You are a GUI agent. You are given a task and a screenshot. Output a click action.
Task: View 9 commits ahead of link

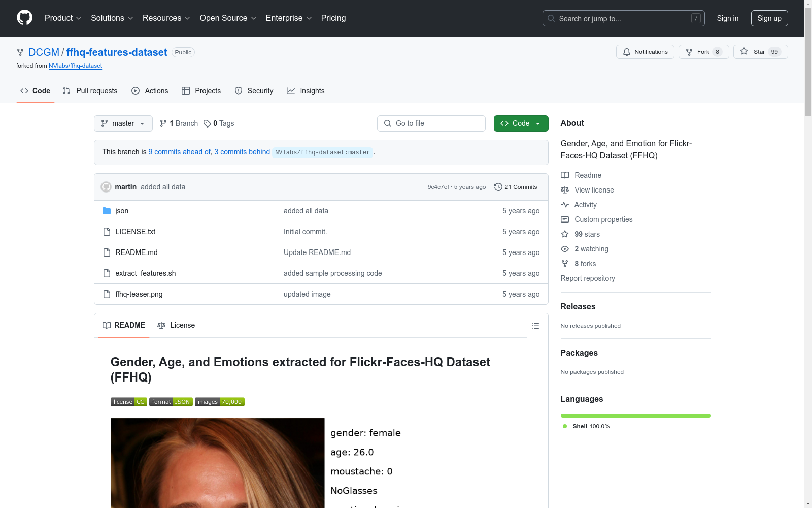(179, 152)
